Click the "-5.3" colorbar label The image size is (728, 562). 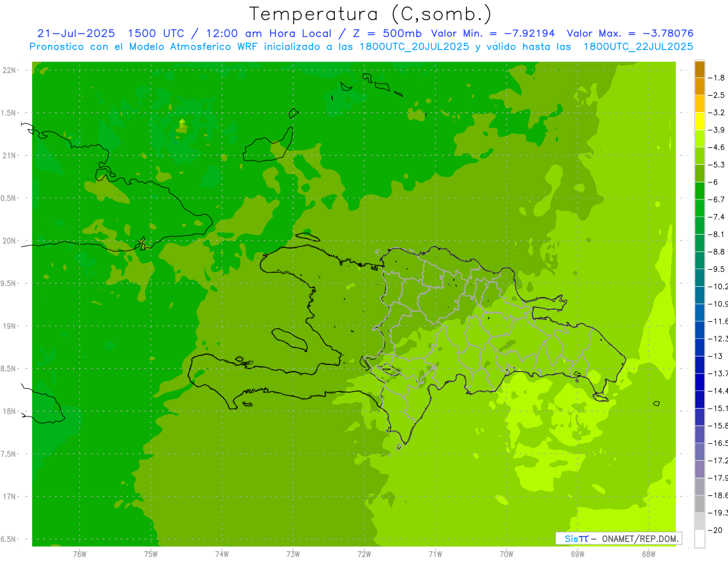click(716, 165)
